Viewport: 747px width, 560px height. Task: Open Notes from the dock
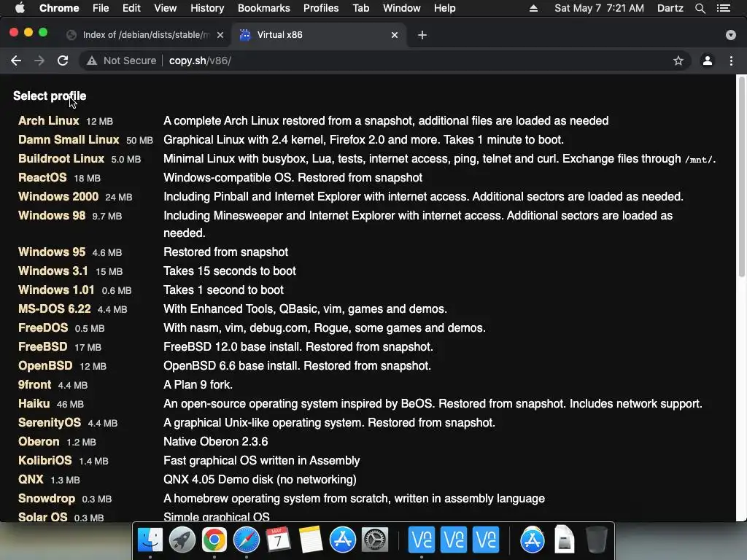[x=311, y=540]
